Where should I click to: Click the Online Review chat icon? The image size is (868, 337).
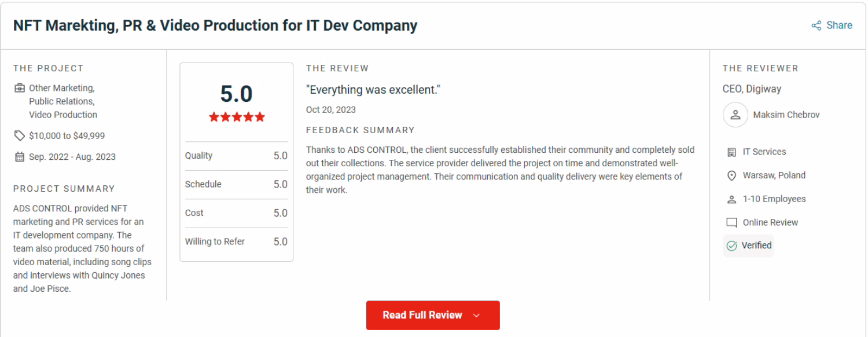[731, 223]
